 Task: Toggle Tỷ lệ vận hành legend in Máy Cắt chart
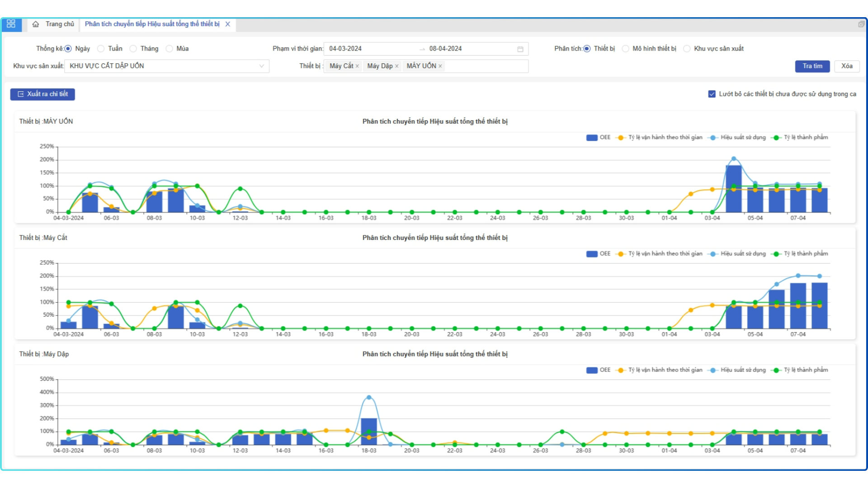(660, 254)
